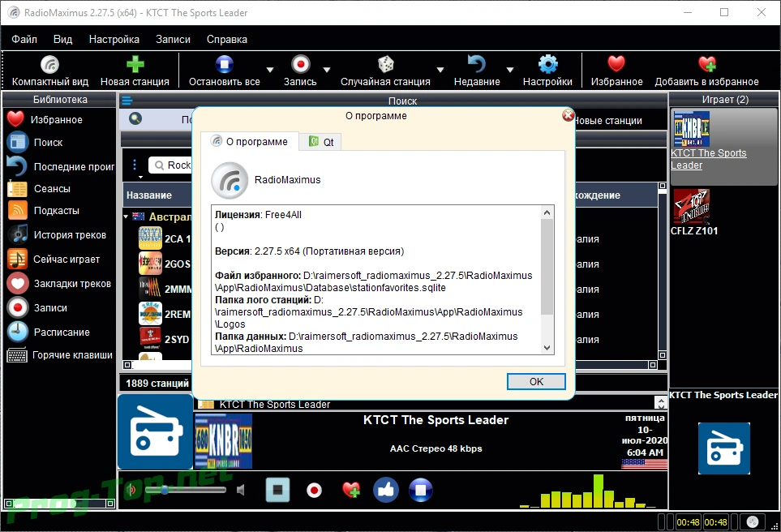Open dropdown arrow beside Остановить все
Image resolution: width=781 pixels, height=532 pixels.
[270, 71]
